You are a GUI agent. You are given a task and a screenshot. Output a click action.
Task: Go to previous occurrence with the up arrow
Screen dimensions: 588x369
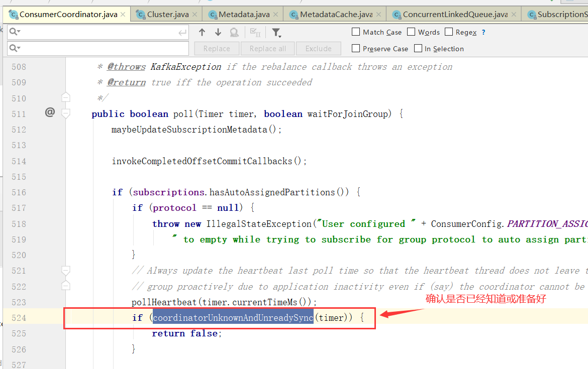202,32
